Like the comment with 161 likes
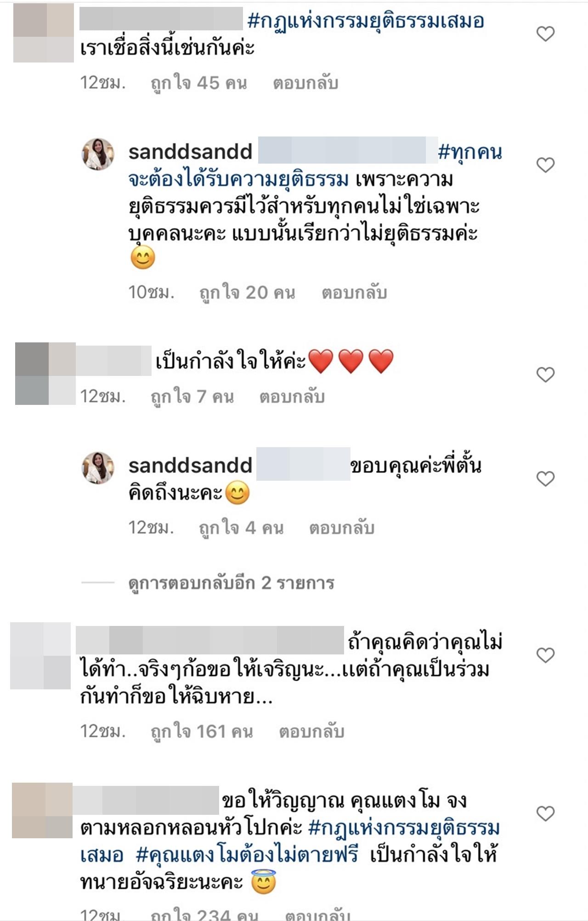 click(546, 655)
